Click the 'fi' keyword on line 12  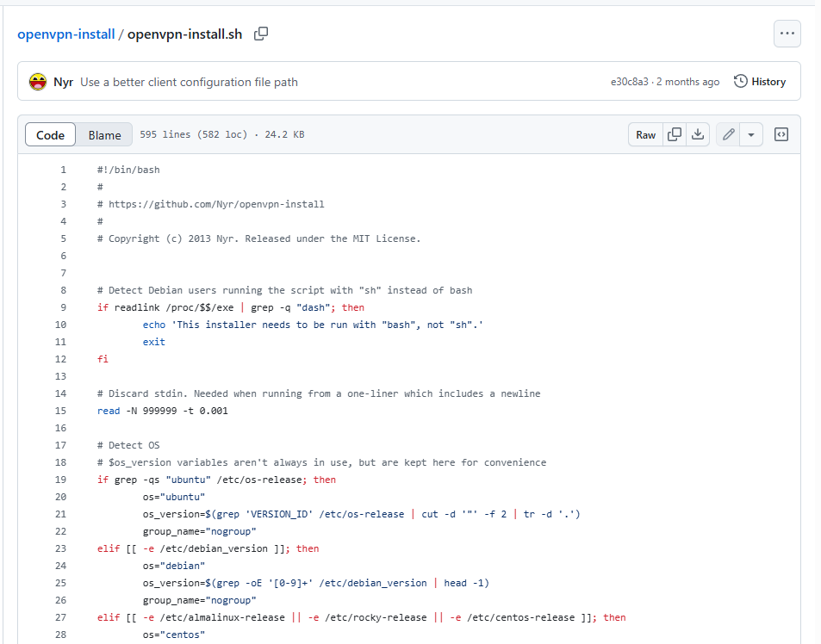pos(103,359)
